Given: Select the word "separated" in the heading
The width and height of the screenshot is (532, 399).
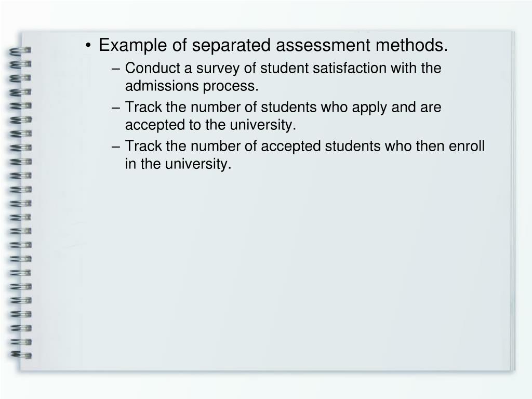Looking at the screenshot, I should (231, 46).
